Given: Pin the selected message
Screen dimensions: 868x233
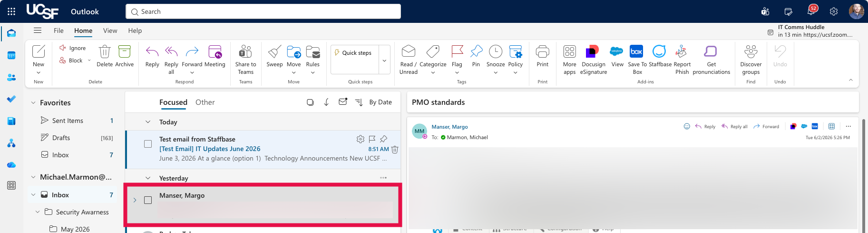Looking at the screenshot, I should [476, 56].
